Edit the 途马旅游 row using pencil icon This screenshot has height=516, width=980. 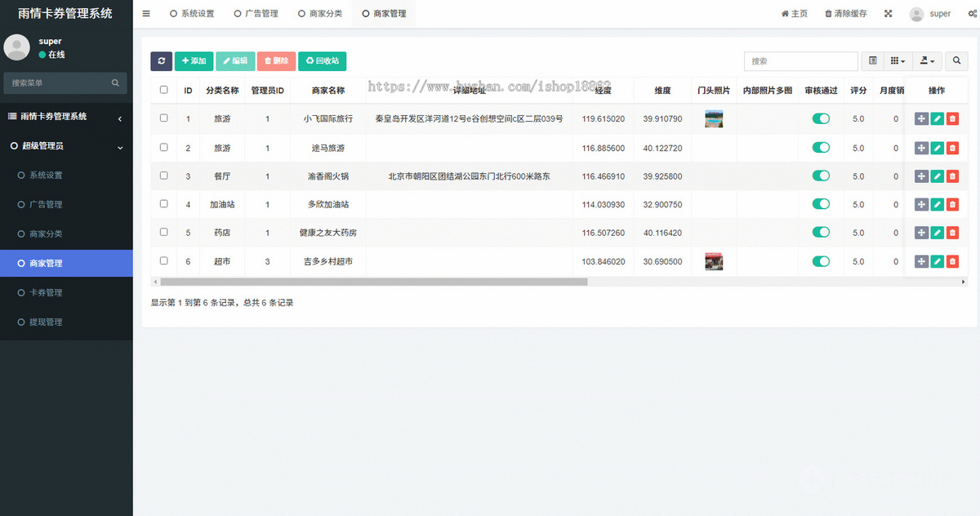point(937,147)
